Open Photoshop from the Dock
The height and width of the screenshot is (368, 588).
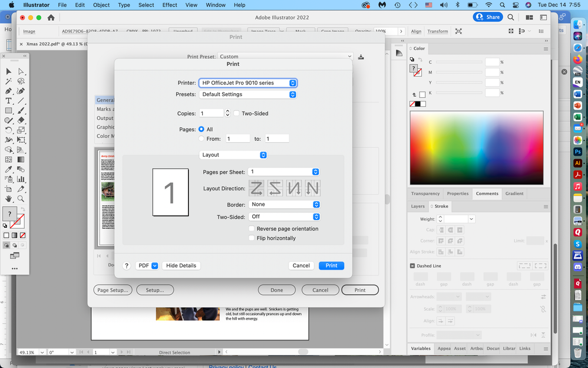[x=578, y=152]
